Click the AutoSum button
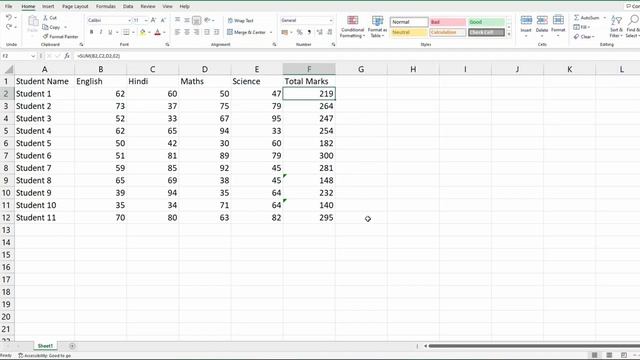Viewport: 640px width, 360px height. pos(587,18)
